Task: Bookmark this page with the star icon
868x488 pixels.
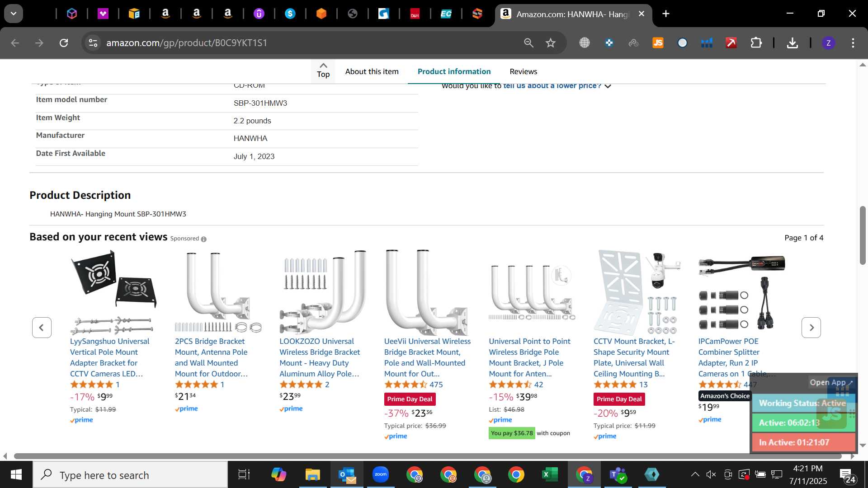Action: pos(550,43)
